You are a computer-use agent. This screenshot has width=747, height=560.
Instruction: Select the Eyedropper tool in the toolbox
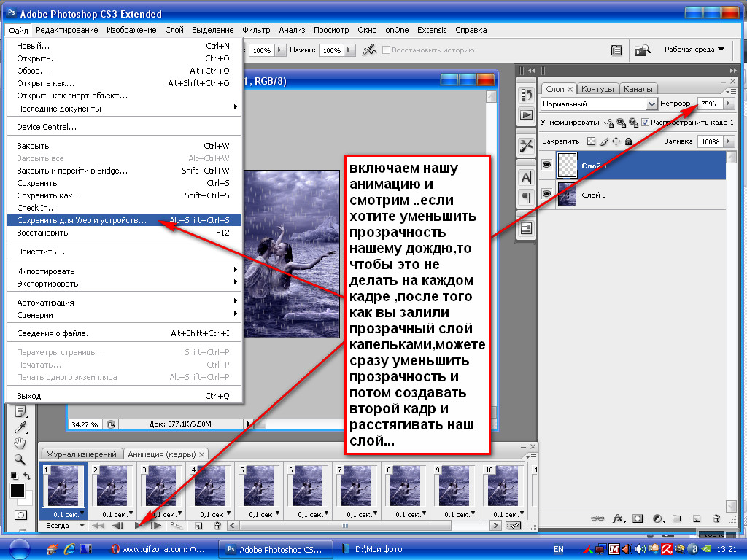(x=20, y=427)
